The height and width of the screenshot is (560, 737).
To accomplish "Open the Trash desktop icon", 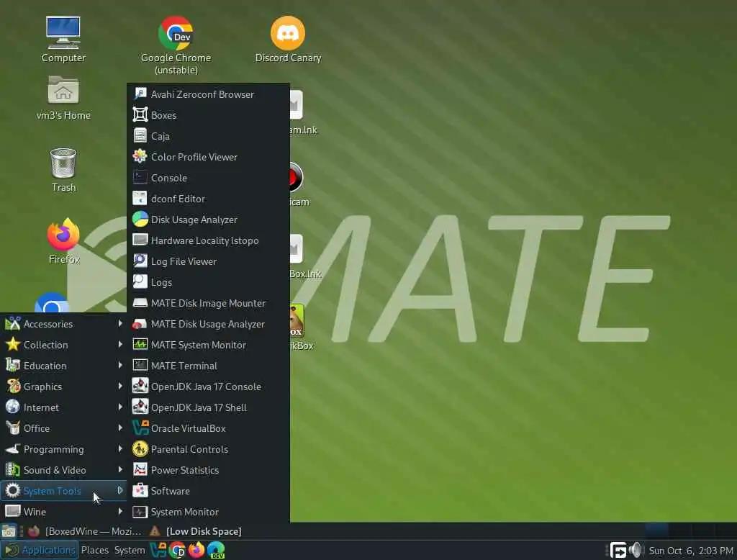I will click(x=63, y=170).
